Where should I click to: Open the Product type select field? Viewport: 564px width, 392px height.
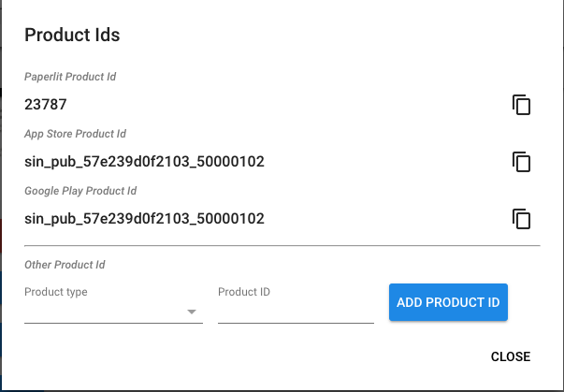coord(114,312)
